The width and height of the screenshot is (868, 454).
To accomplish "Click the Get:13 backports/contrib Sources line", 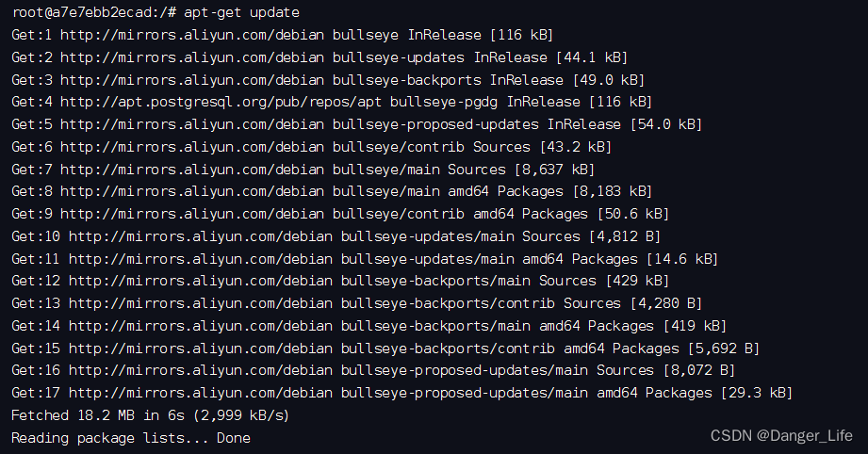I will 356,303.
